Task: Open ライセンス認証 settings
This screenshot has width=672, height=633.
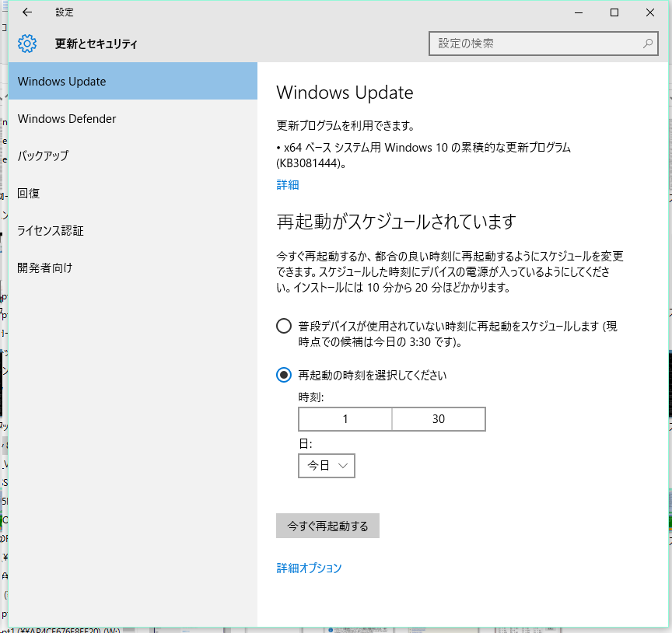Action: pyautogui.click(x=133, y=231)
